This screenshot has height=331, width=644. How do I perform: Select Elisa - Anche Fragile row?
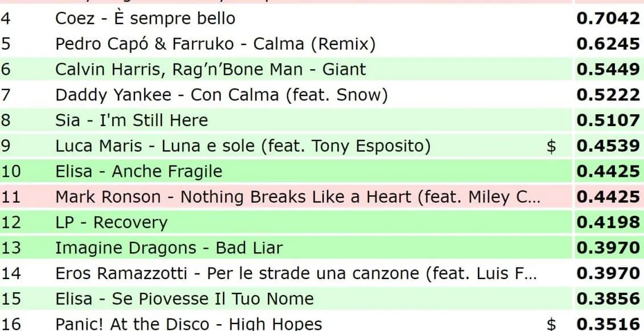[138, 171]
